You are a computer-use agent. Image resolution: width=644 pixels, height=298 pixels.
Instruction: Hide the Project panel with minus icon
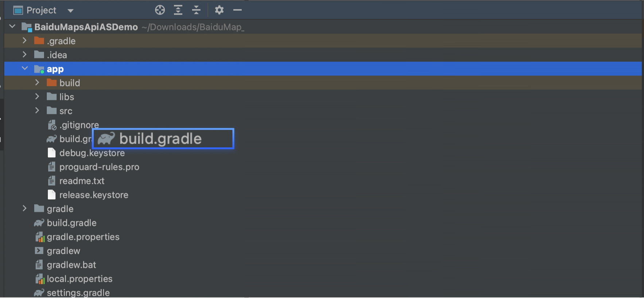pyautogui.click(x=237, y=10)
